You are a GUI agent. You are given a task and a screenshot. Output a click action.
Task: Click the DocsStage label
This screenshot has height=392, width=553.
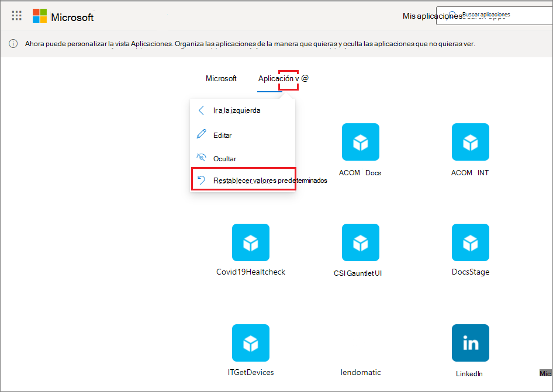pos(471,272)
